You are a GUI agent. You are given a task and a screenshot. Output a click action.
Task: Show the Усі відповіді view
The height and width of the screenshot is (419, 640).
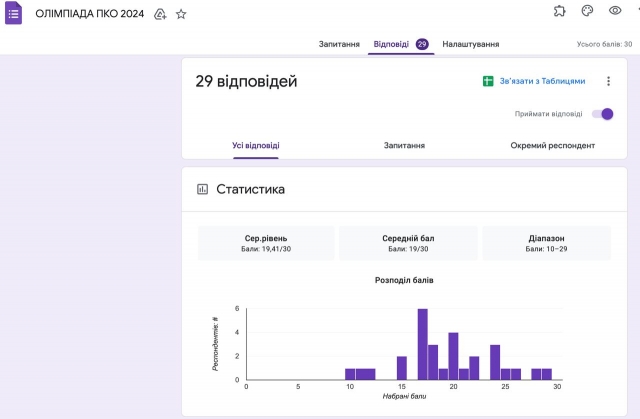[x=256, y=145]
